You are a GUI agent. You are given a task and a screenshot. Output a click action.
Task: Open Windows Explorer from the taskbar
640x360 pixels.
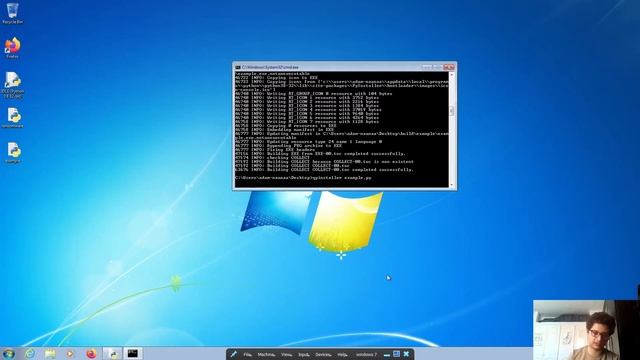coord(50,353)
